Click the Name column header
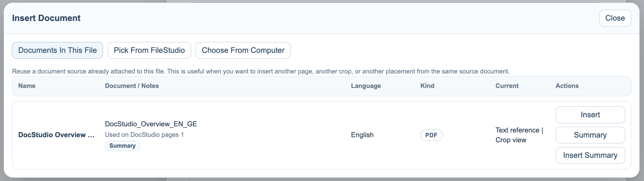 click(27, 86)
